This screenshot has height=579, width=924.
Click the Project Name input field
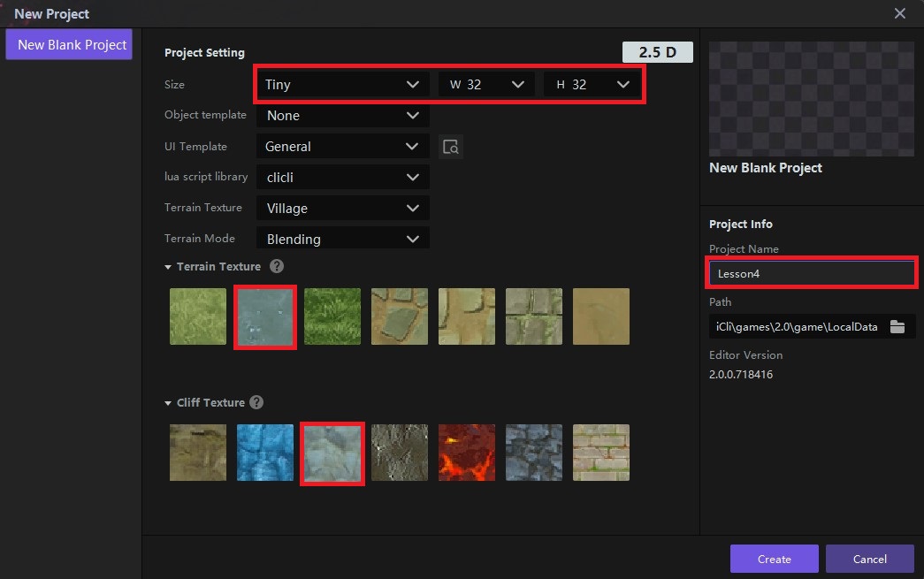(x=811, y=274)
